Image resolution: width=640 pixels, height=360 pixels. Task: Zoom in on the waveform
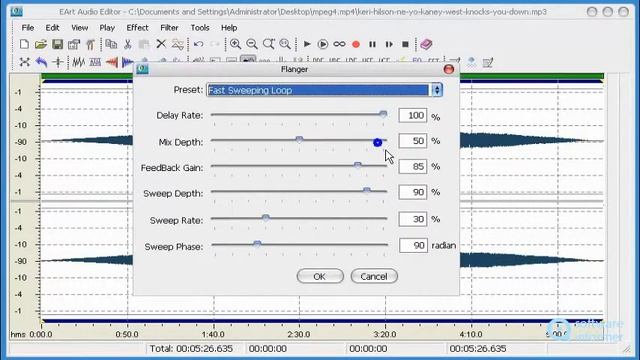(235, 44)
